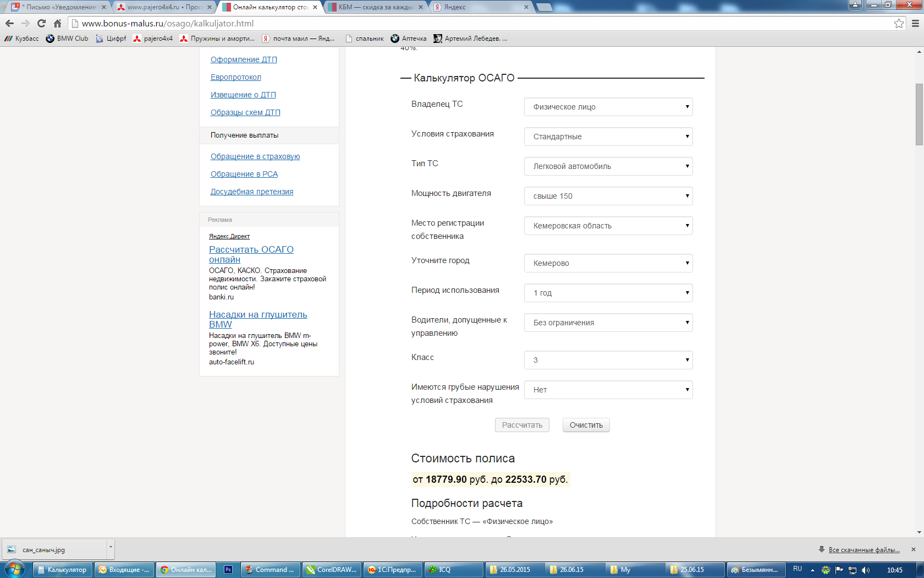Click the page vertical scrollbar thumb
The width and height of the screenshot is (924, 578).
(x=919, y=114)
